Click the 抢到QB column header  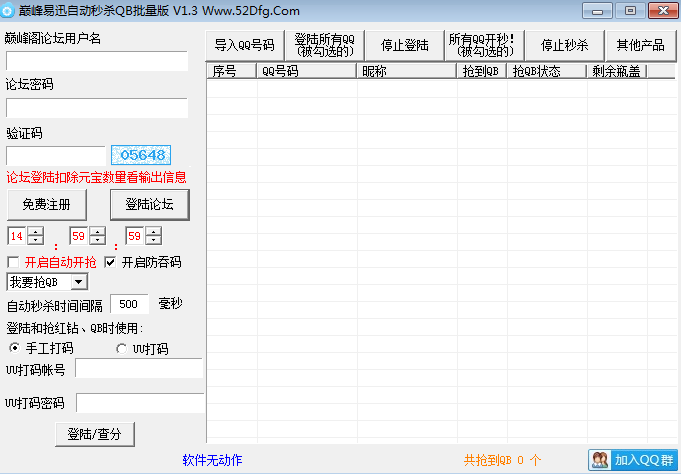482,71
